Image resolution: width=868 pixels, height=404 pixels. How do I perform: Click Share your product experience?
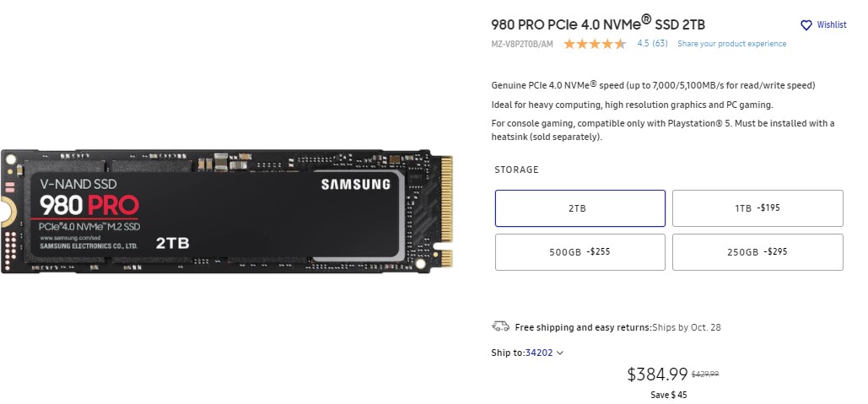pyautogui.click(x=731, y=44)
